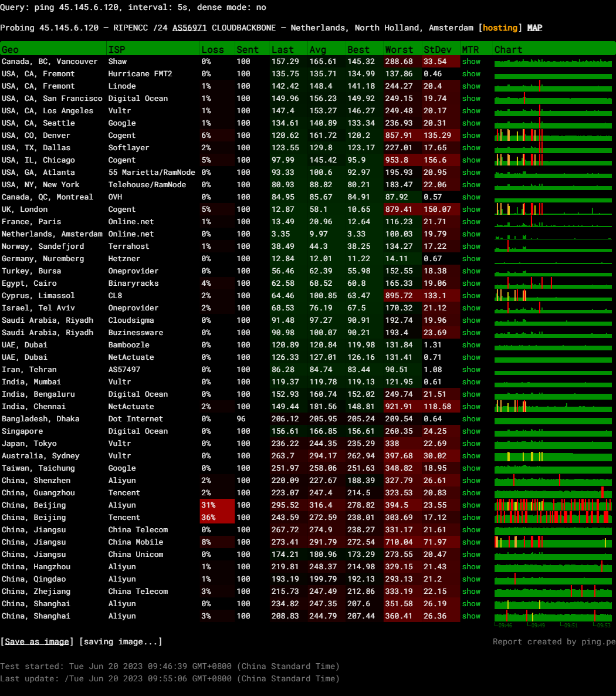Click the 36% loss cell
Image resolution: width=616 pixels, height=696 pixels.
(217, 517)
